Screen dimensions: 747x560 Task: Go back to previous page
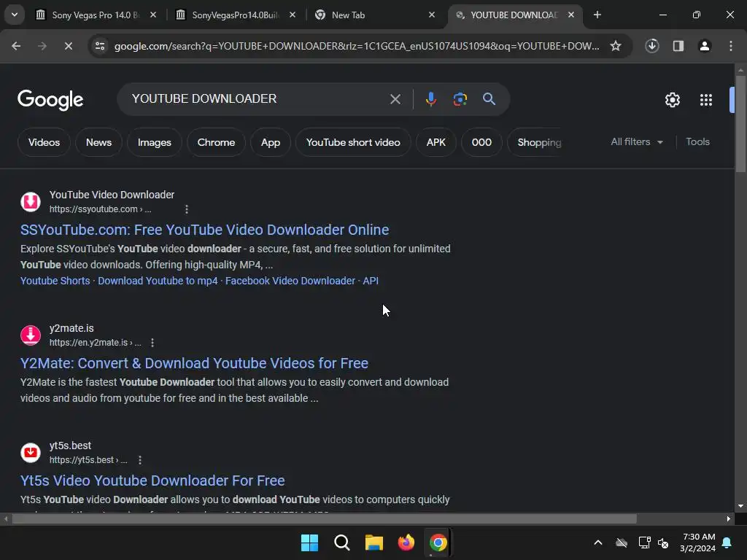(16, 46)
